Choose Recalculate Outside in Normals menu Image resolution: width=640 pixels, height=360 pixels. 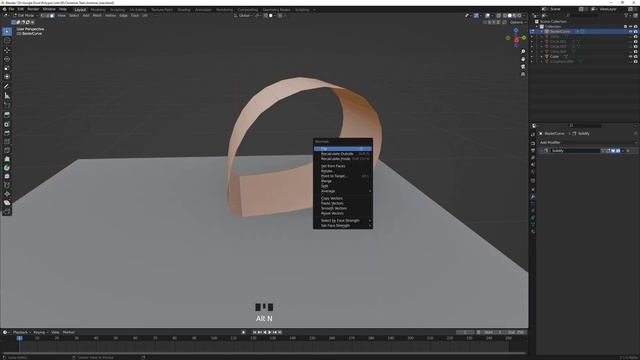[343, 153]
